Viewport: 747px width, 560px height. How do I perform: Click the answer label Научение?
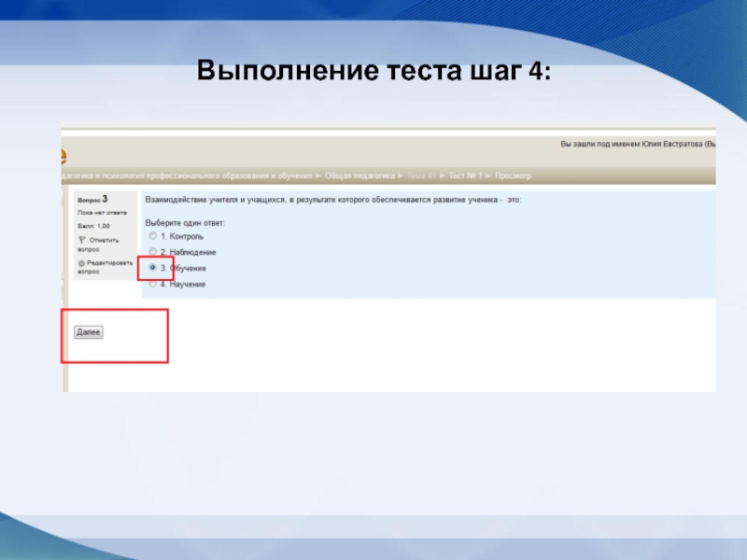tap(188, 285)
